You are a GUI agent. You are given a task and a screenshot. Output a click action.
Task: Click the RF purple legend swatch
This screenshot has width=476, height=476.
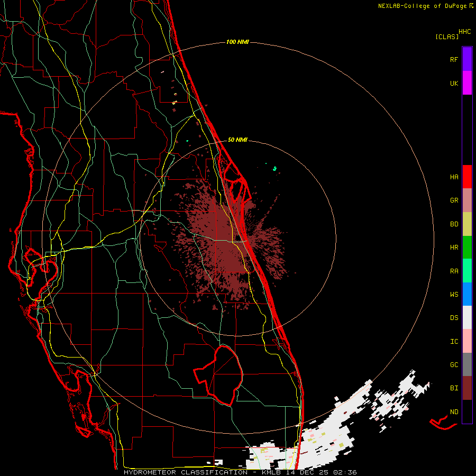coord(467,59)
